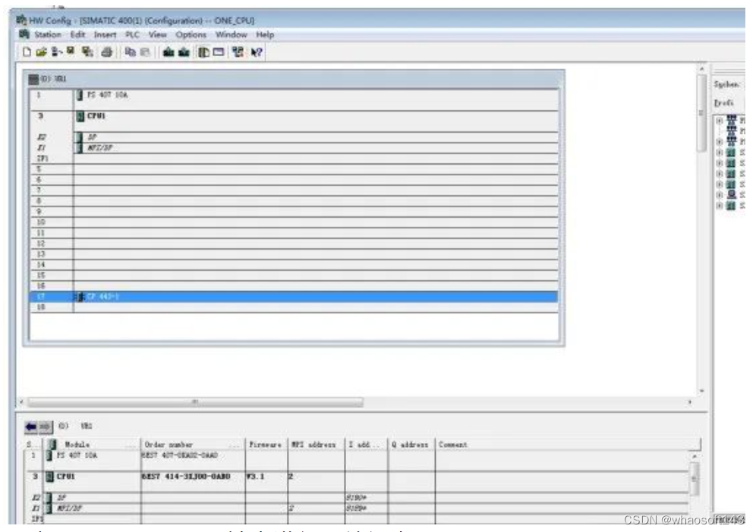
Task: Click the context Help arrow icon
Action: click(256, 52)
